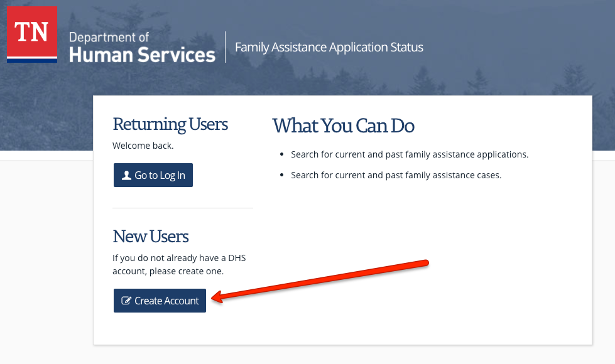Select the Returning Users heading
This screenshot has height=364, width=615.
click(170, 124)
